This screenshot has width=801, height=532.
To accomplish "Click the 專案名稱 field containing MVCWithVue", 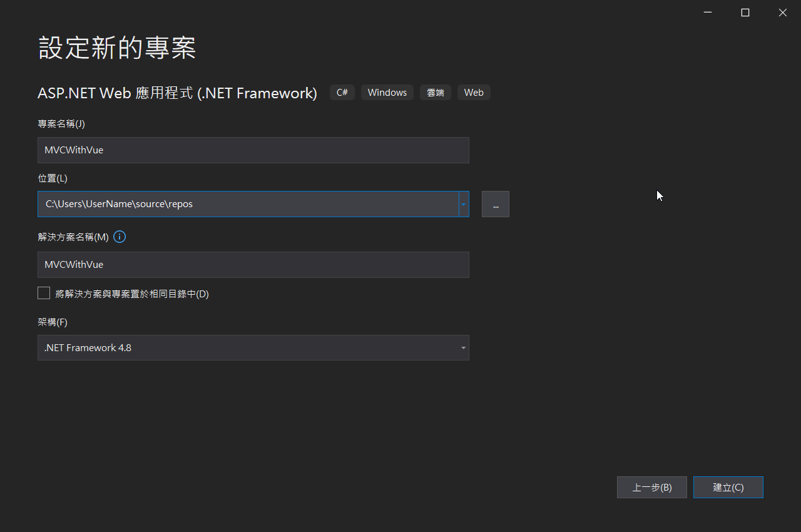I will [253, 150].
